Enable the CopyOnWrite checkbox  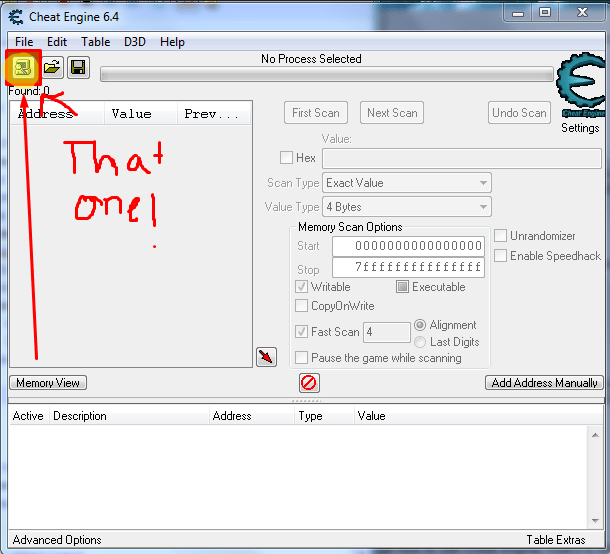[x=301, y=305]
